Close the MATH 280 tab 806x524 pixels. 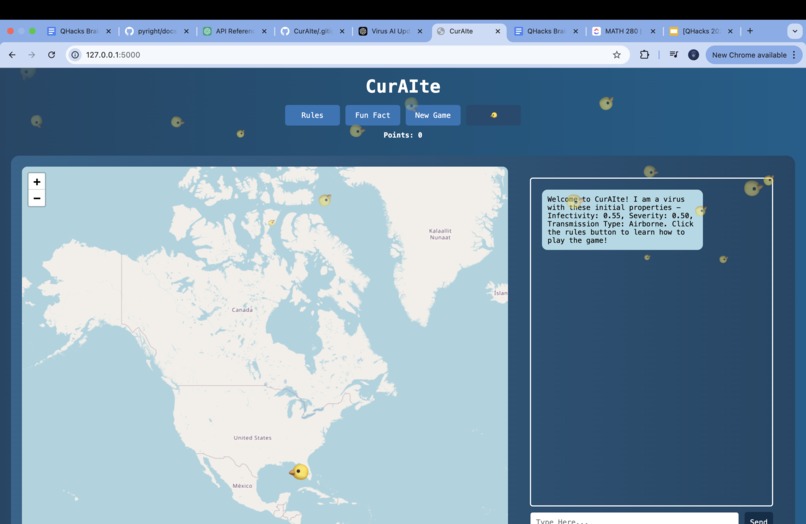pyautogui.click(x=653, y=31)
